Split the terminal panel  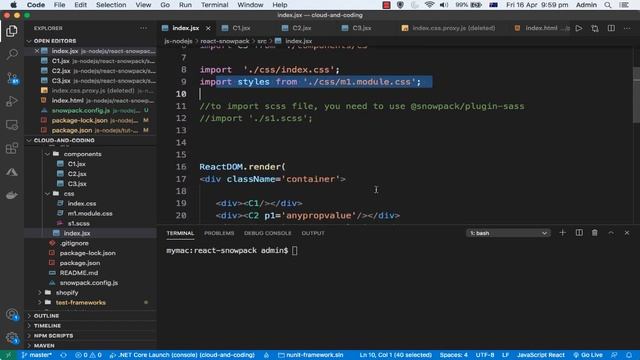tap(579, 233)
